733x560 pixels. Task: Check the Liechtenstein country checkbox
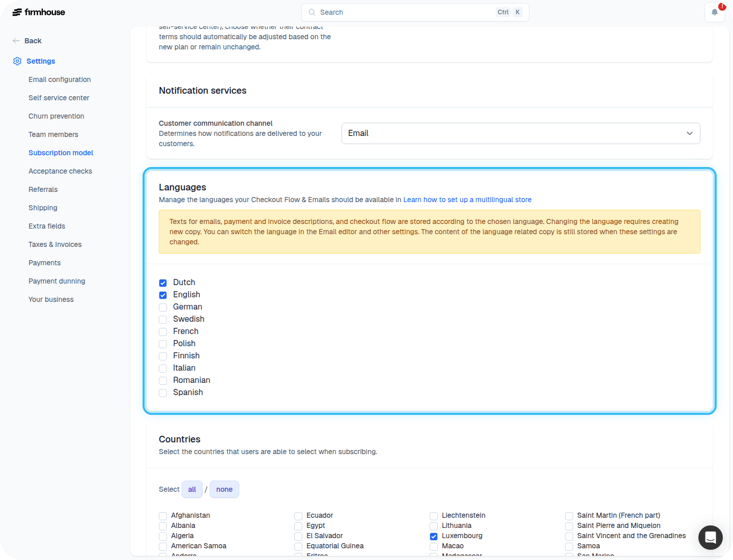(x=434, y=516)
